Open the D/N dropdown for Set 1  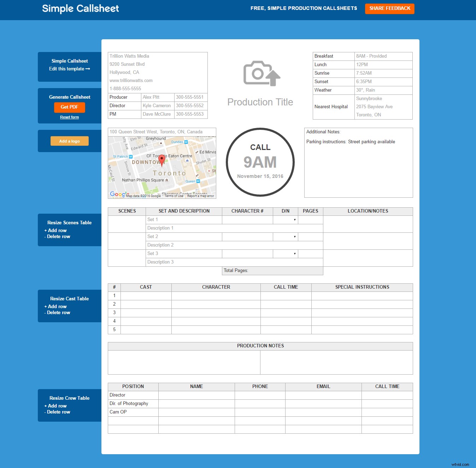tap(294, 220)
